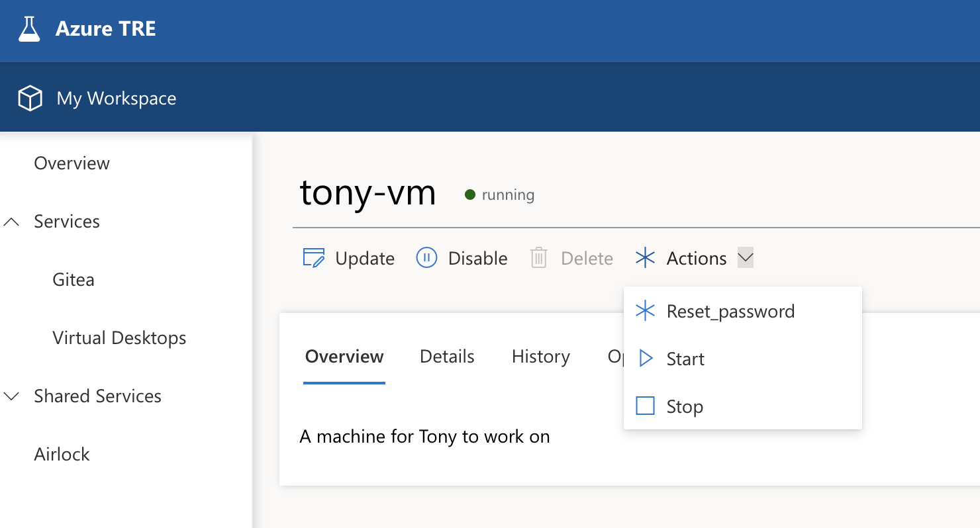
Task: Click the Stop square icon
Action: coord(645,406)
